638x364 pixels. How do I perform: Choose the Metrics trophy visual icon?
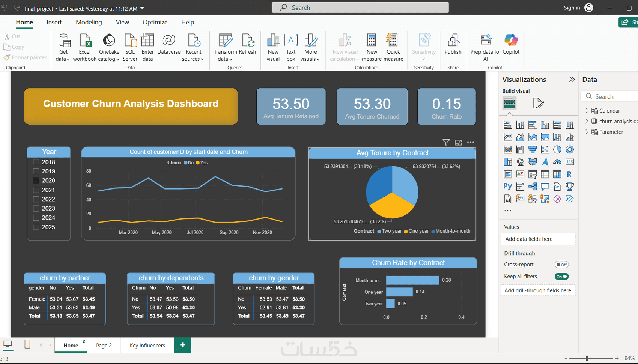(x=569, y=187)
